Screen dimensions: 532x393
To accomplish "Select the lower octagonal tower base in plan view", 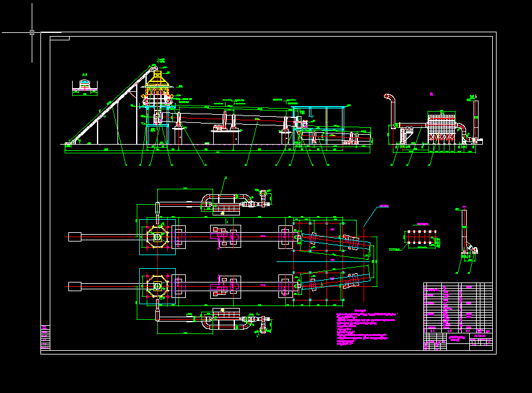I will click(x=157, y=286).
